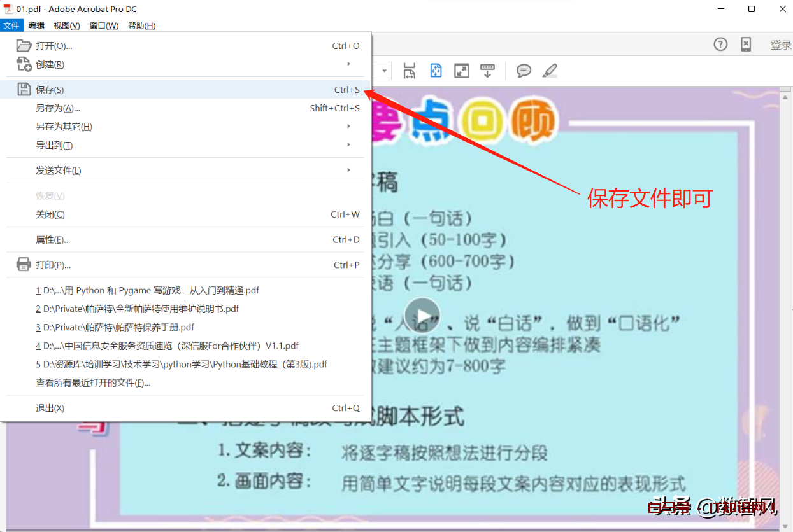793x532 pixels.
Task: Click the scrollbar up arrow on the right
Action: (x=786, y=96)
